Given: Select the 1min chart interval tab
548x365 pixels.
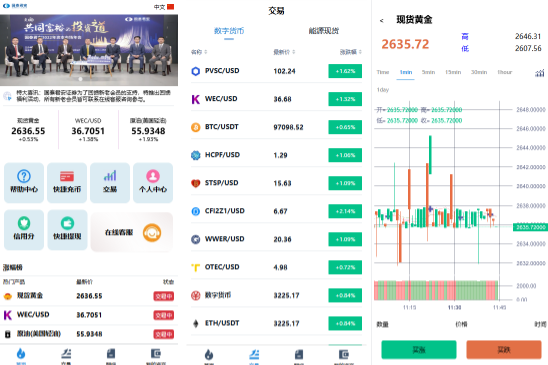Looking at the screenshot, I should click(406, 72).
